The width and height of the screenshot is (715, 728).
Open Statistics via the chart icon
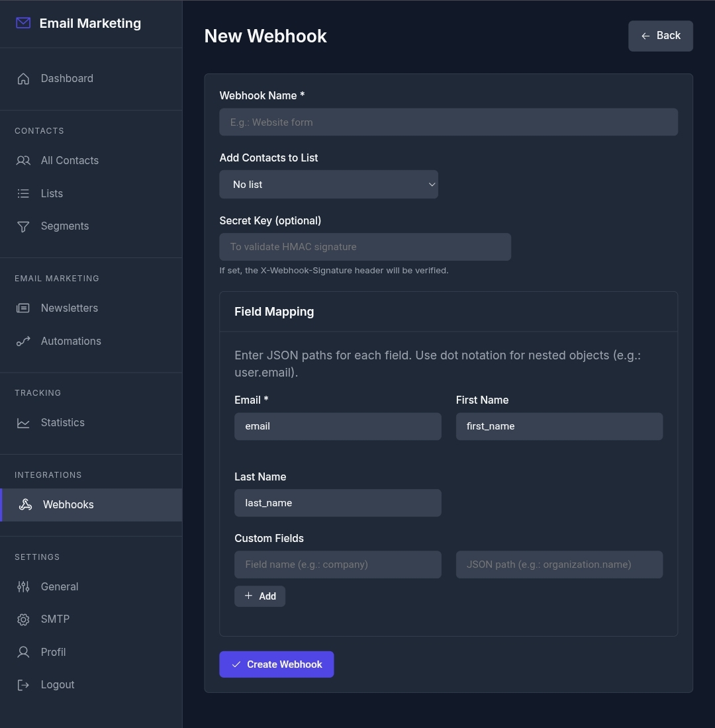click(x=23, y=422)
